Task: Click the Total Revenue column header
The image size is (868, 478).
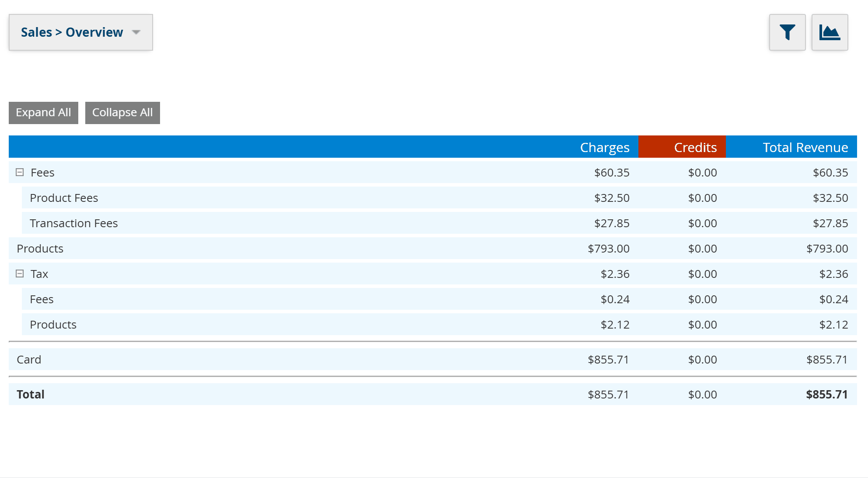Action: click(x=805, y=147)
